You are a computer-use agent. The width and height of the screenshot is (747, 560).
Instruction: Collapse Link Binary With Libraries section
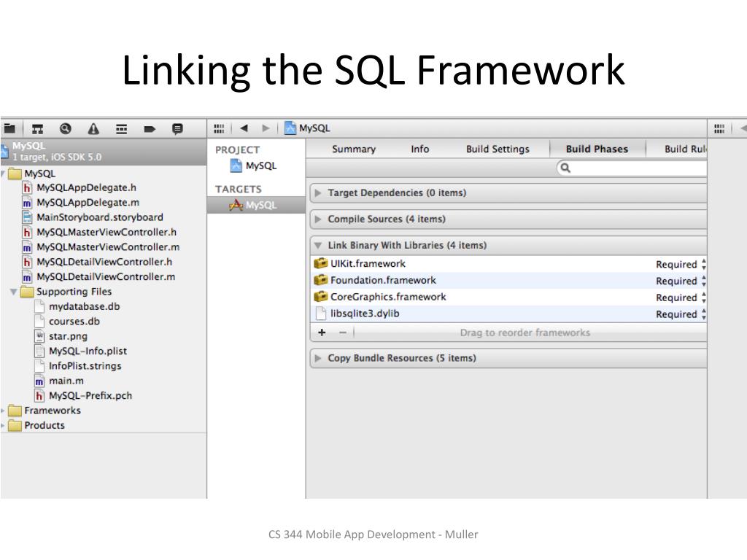click(318, 245)
